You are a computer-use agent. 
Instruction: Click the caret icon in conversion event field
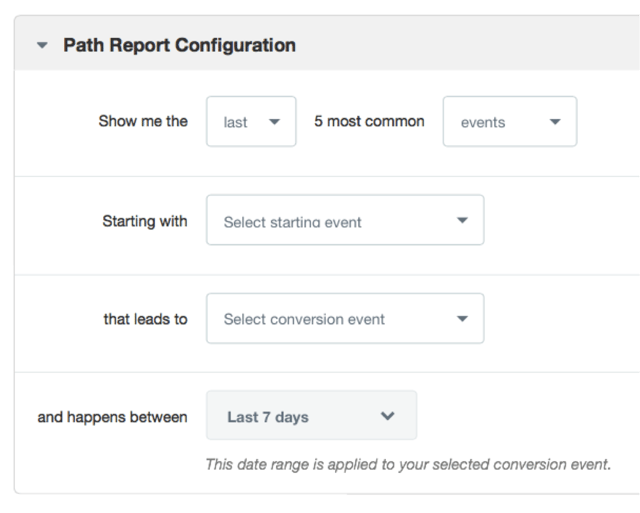pyautogui.click(x=462, y=319)
